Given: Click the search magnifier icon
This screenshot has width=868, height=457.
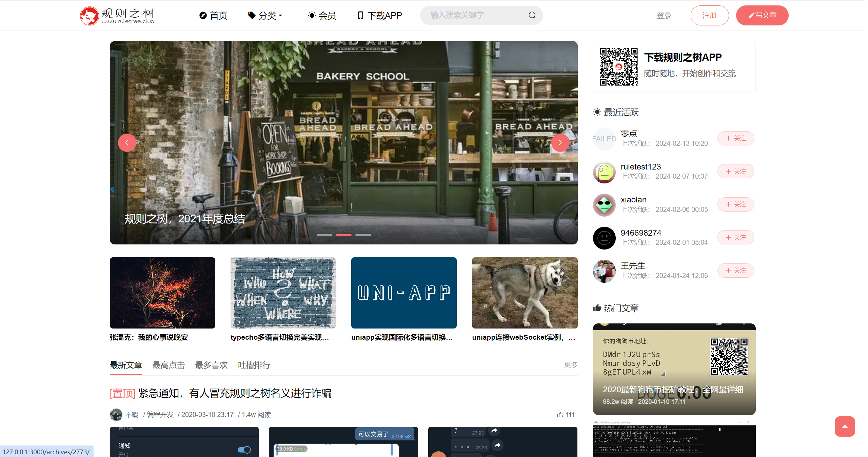Looking at the screenshot, I should (532, 15).
